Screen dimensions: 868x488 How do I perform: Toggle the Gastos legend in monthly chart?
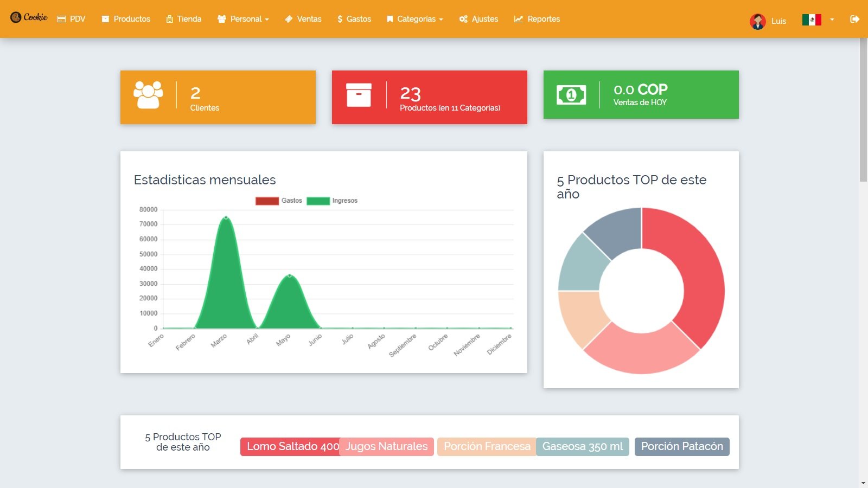click(x=278, y=201)
